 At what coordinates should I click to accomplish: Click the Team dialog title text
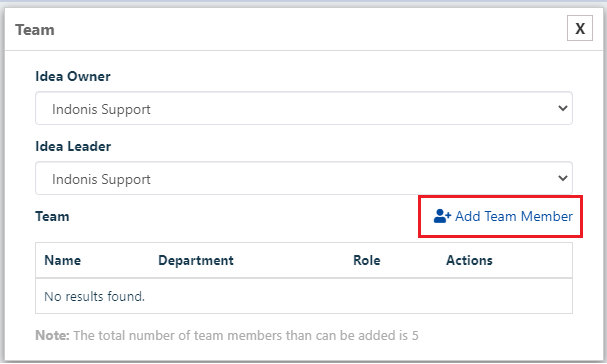pos(35,30)
